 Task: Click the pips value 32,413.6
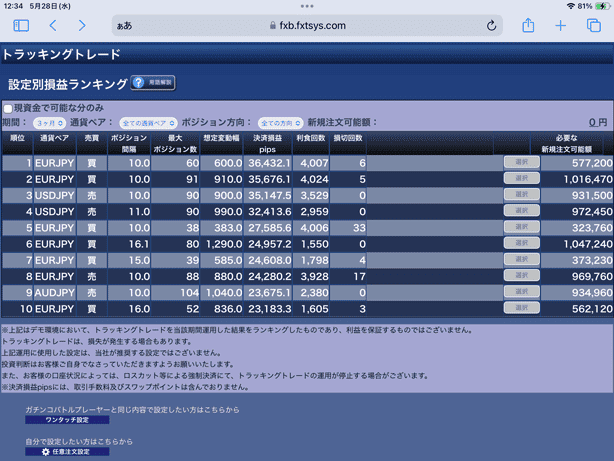(269, 212)
